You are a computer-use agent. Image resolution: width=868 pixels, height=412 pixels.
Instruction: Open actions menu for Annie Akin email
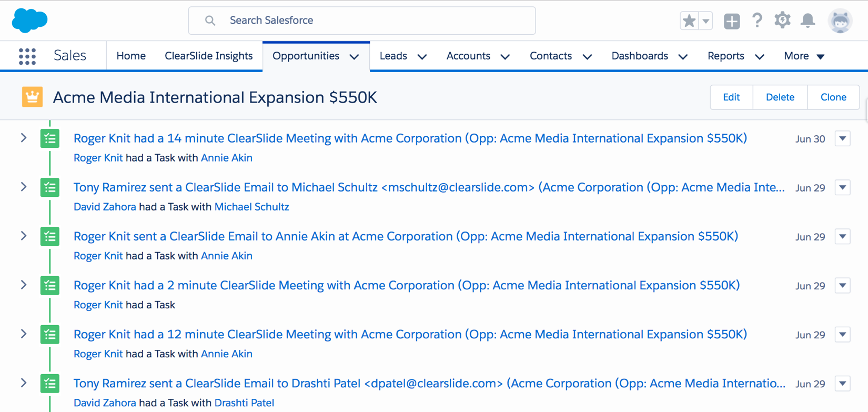[843, 237]
